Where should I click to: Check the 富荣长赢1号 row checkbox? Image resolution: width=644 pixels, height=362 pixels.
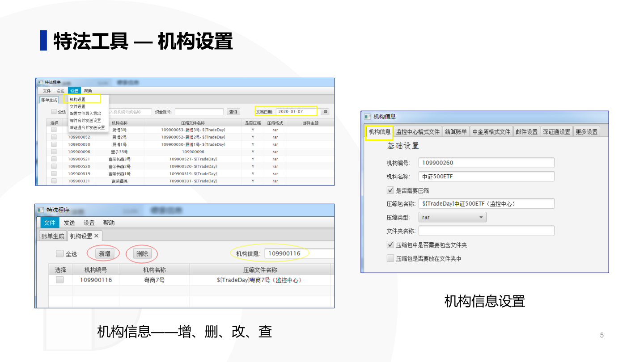(x=54, y=173)
